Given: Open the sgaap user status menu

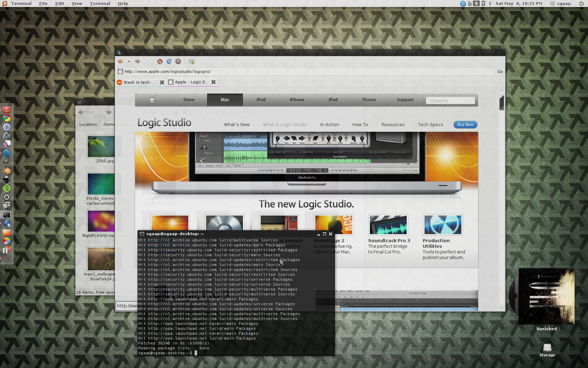Looking at the screenshot, I should click(560, 4).
